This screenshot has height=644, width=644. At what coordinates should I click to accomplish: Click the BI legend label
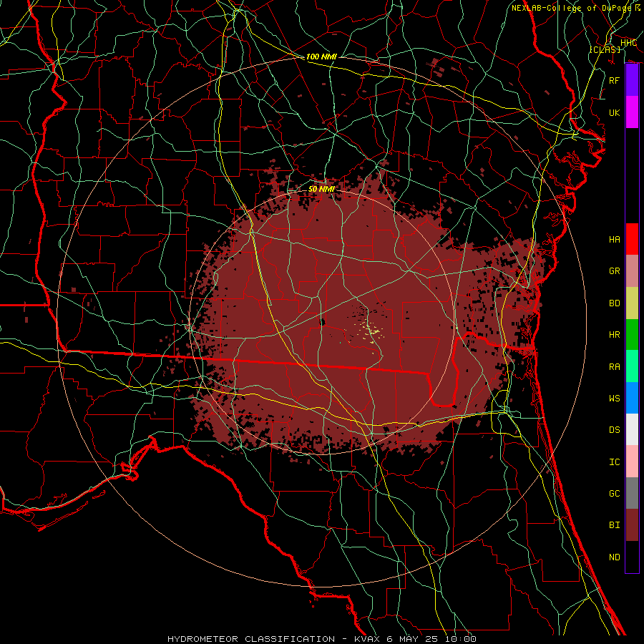click(614, 525)
